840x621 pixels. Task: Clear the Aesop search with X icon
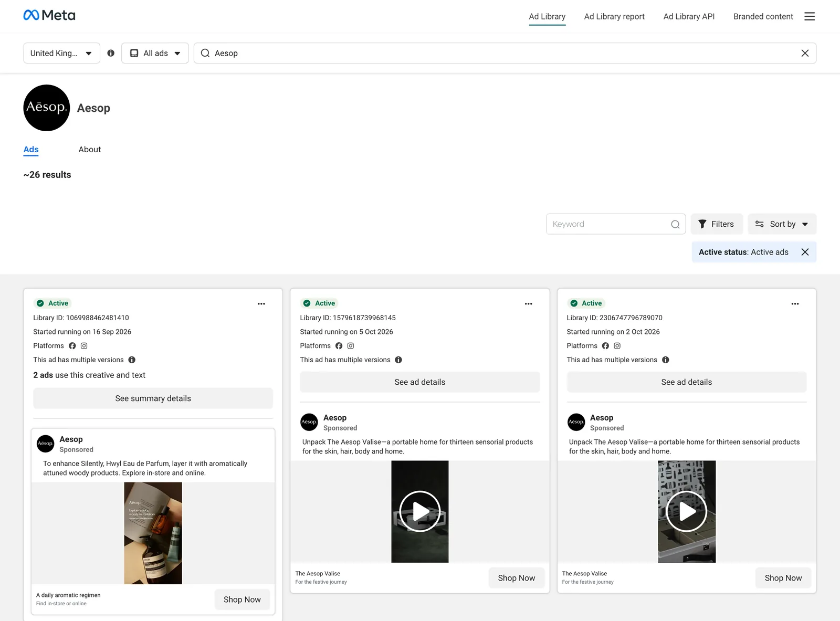[805, 53]
